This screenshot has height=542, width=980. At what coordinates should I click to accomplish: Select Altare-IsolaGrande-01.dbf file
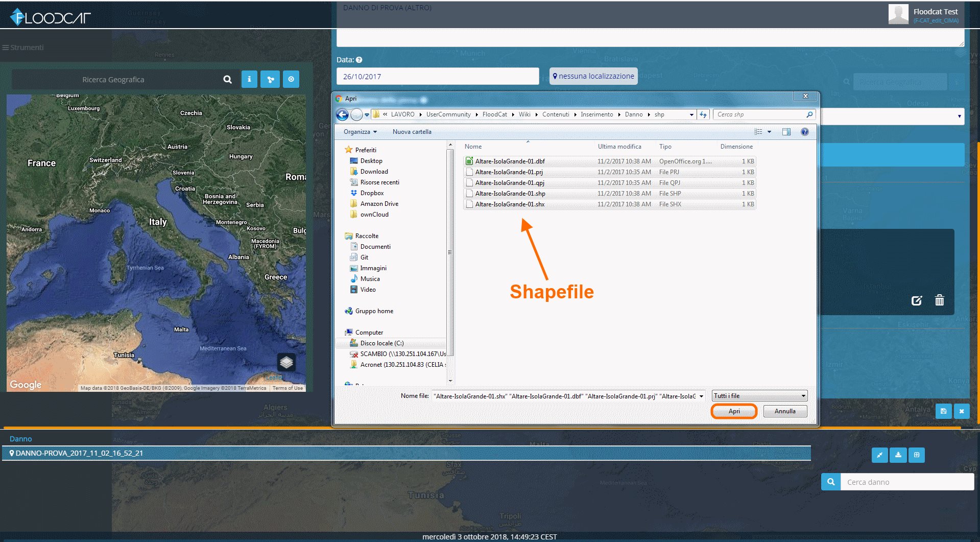[x=609, y=161]
